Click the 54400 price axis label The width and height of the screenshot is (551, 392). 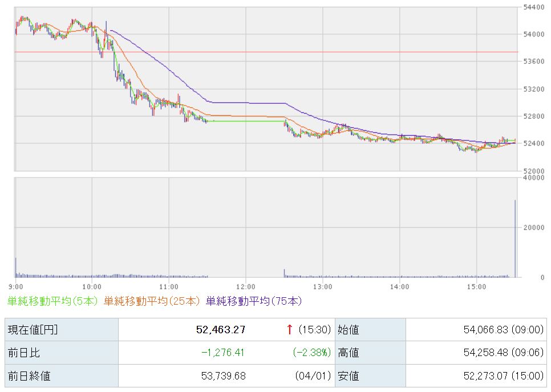click(534, 7)
